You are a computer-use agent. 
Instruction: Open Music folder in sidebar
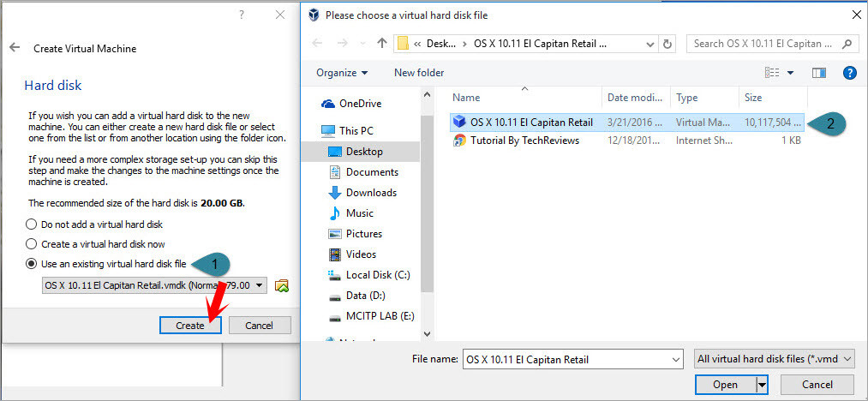point(351,212)
